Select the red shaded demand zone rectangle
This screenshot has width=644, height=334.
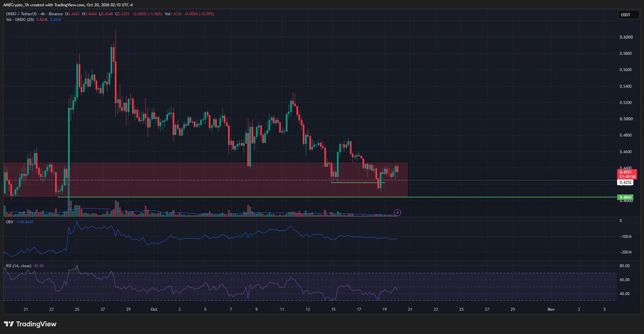point(205,179)
